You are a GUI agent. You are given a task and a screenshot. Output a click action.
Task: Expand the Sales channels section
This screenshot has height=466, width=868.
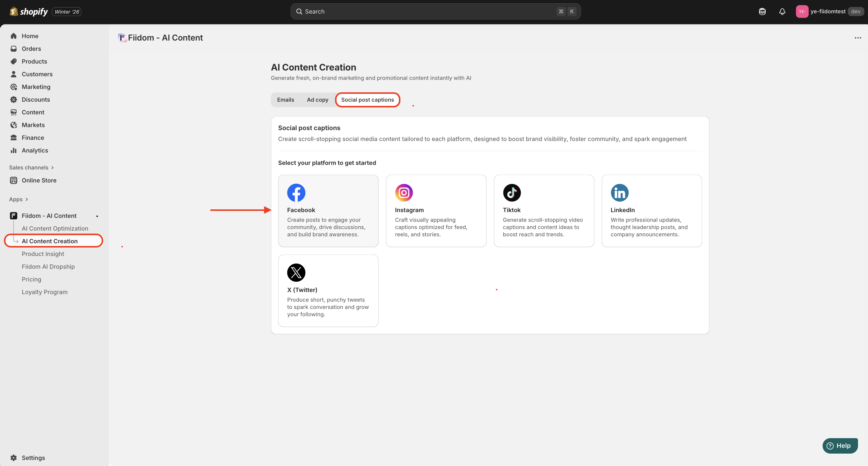click(x=31, y=167)
